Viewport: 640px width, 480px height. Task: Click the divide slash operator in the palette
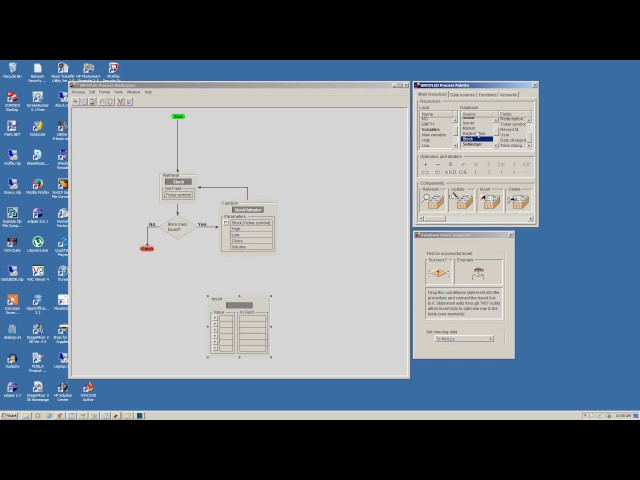pyautogui.click(x=463, y=164)
